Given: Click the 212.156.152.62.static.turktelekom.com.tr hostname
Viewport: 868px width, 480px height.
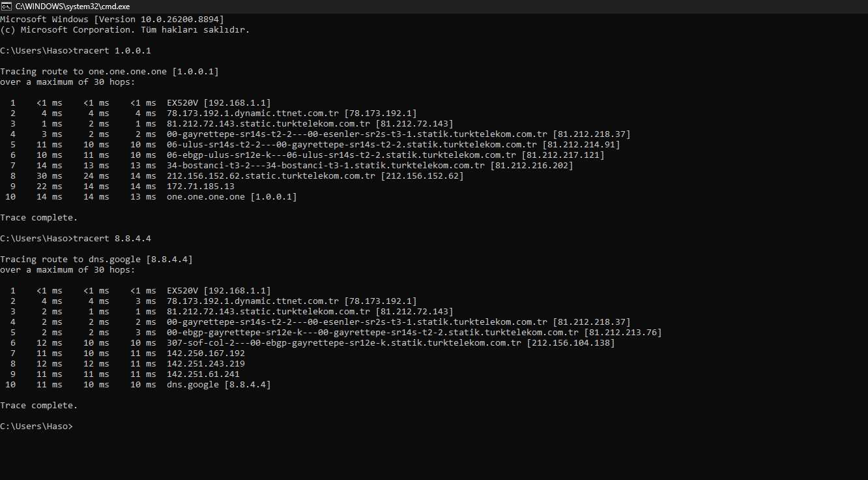Looking at the screenshot, I should click(271, 176).
